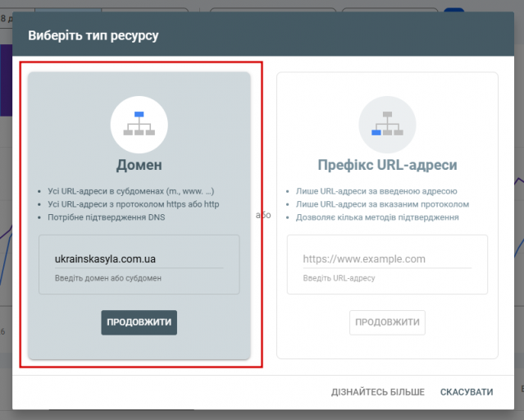Click text Усі URL-адреси з протоколом https або http
This screenshot has height=420, width=524.
click(x=134, y=204)
